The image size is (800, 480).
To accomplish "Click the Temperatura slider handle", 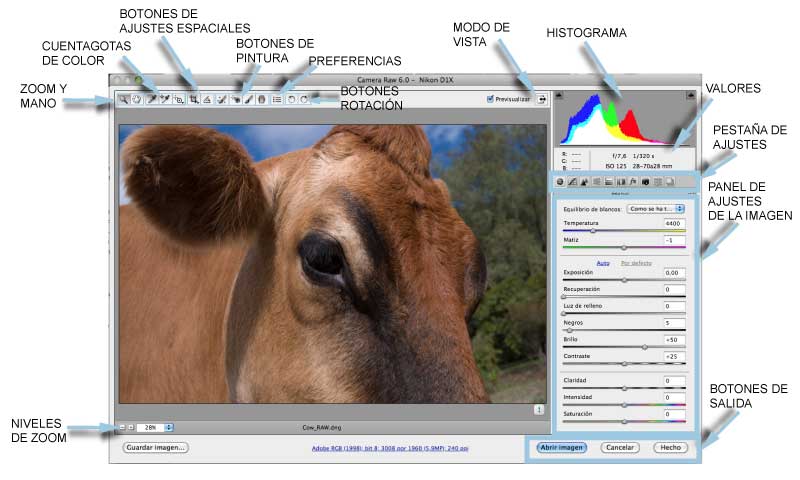I will click(x=593, y=231).
